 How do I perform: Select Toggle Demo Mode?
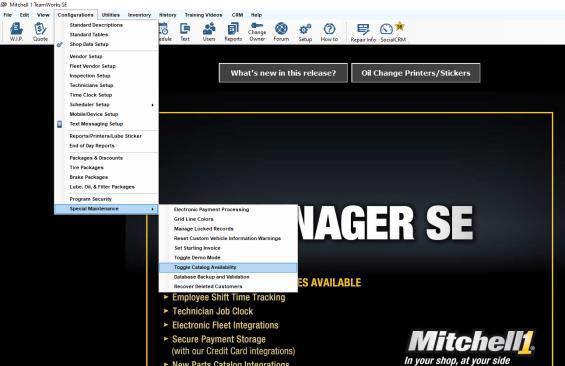228,258
